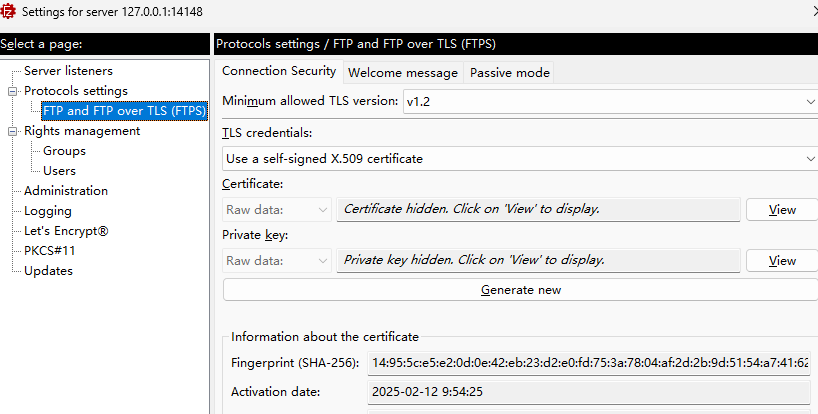Switch to the Passive mode tab
Viewport: 818px width, 414px height.
pyautogui.click(x=509, y=72)
